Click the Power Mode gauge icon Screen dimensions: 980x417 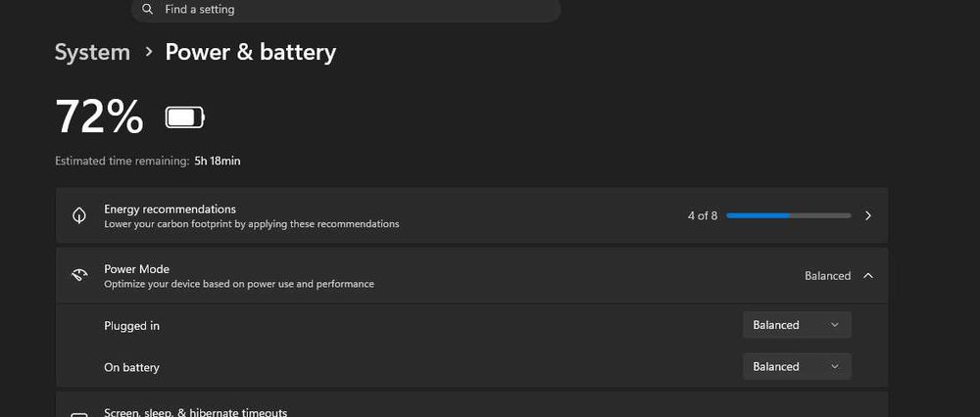[79, 275]
